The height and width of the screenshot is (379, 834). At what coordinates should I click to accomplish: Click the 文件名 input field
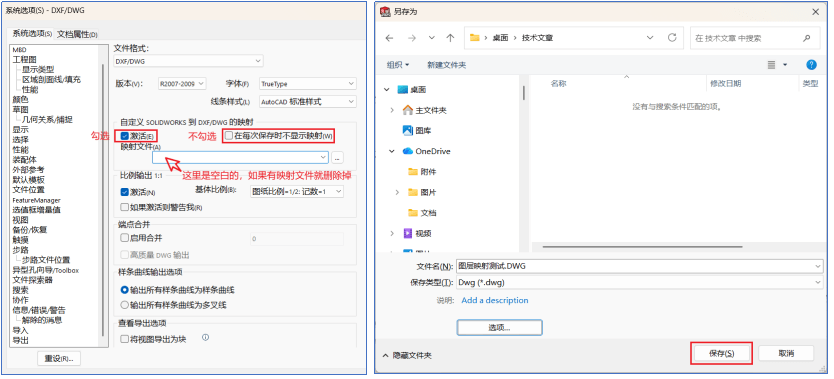tap(640, 266)
